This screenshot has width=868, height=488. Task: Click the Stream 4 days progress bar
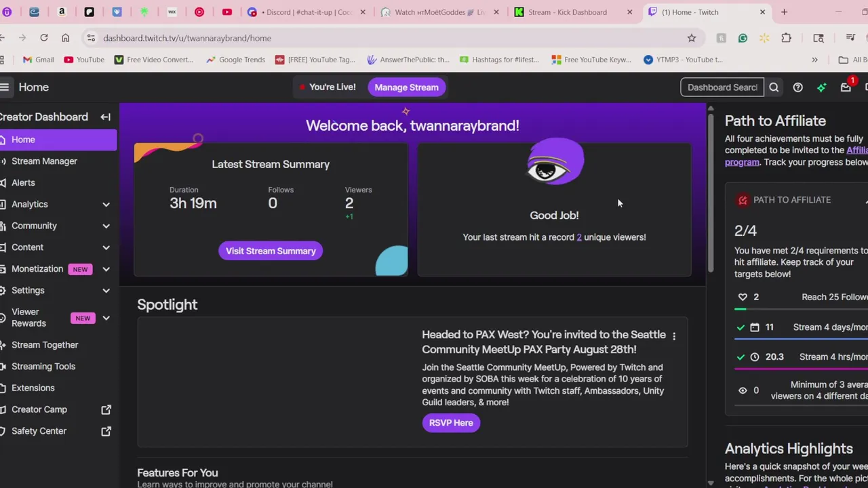pos(801,339)
